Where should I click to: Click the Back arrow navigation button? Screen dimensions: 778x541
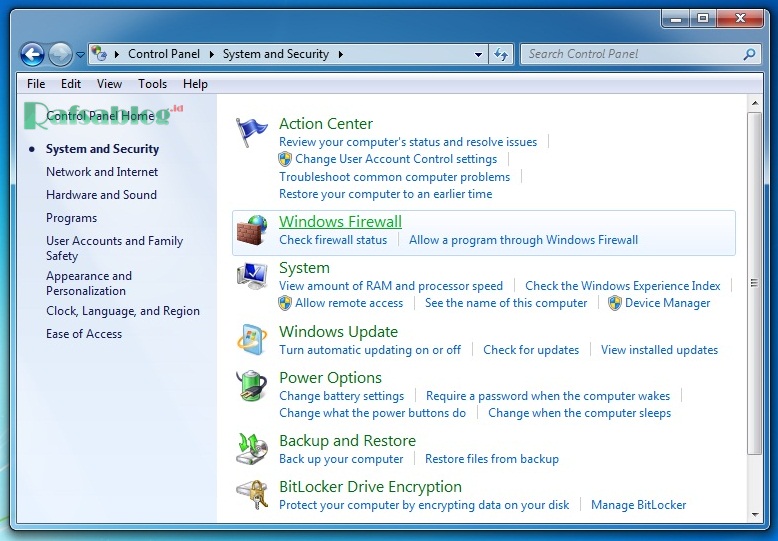[x=32, y=54]
